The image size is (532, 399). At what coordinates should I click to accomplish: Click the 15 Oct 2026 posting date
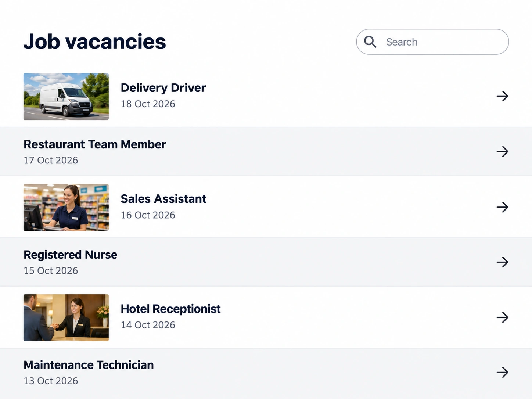[x=51, y=270]
